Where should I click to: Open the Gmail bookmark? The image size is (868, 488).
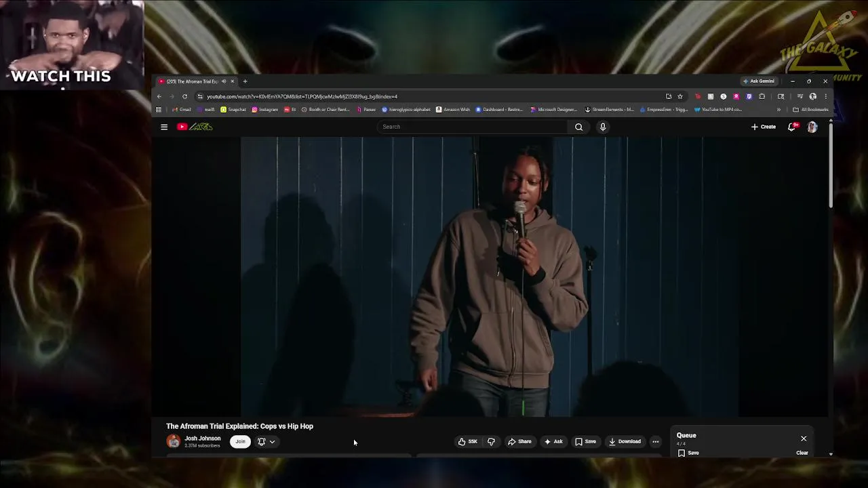tap(181, 110)
